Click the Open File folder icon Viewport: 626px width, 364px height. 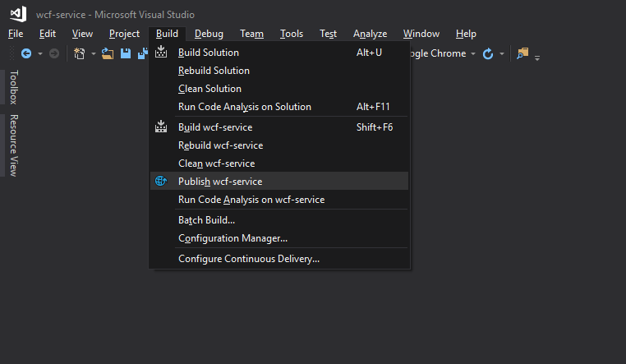click(x=108, y=53)
